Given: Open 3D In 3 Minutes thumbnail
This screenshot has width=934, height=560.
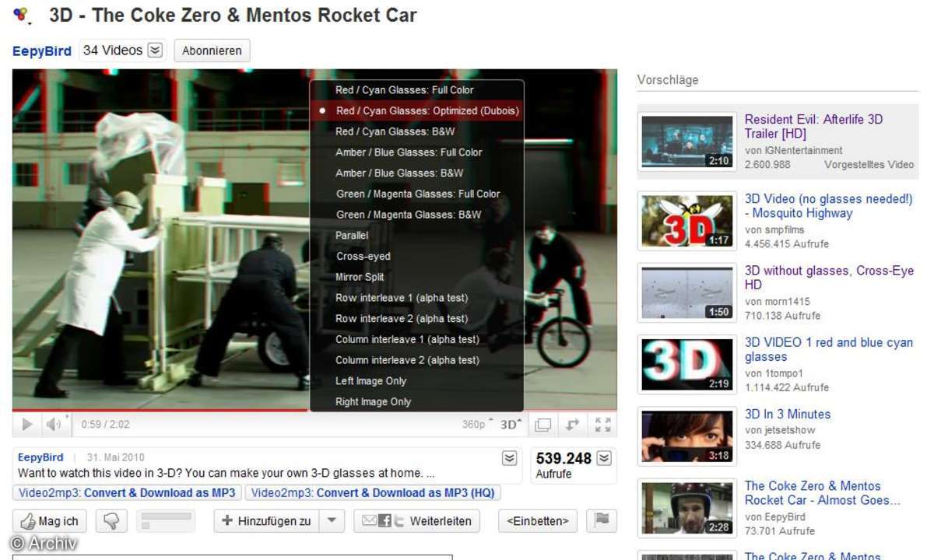Looking at the screenshot, I should pos(686,436).
